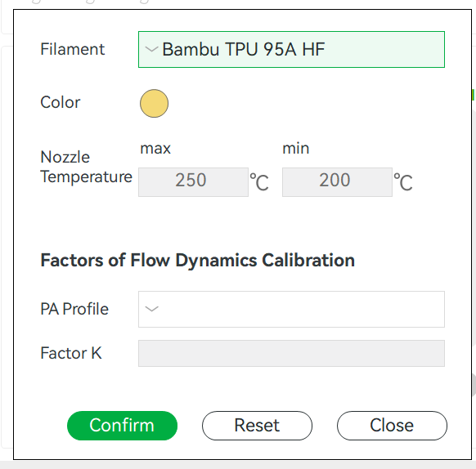Click the Factor K label
The width and height of the screenshot is (476, 469).
point(71,353)
